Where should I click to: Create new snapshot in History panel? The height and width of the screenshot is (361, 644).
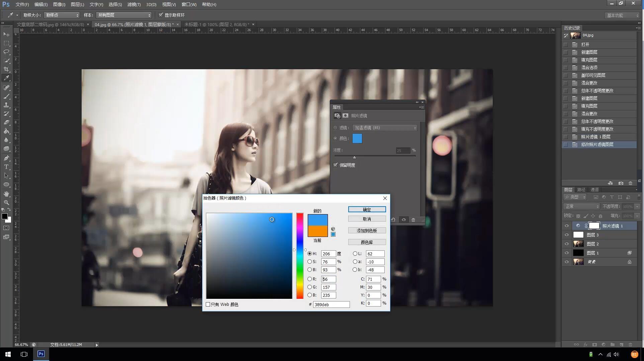coord(621,183)
